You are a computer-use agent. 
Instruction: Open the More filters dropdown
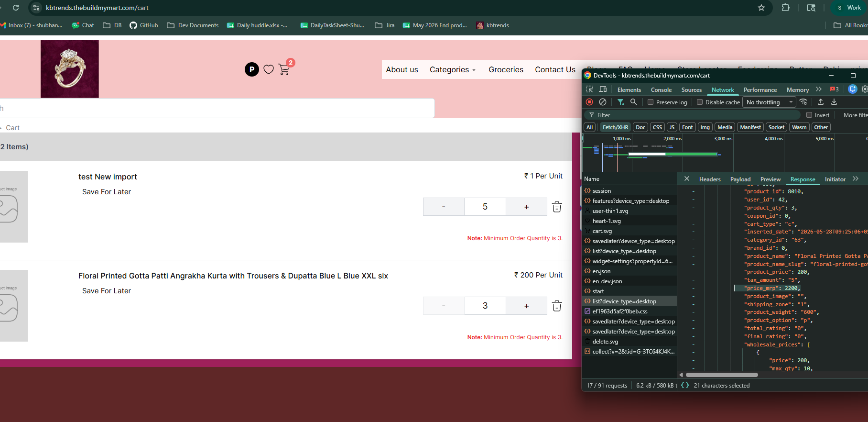pos(856,115)
